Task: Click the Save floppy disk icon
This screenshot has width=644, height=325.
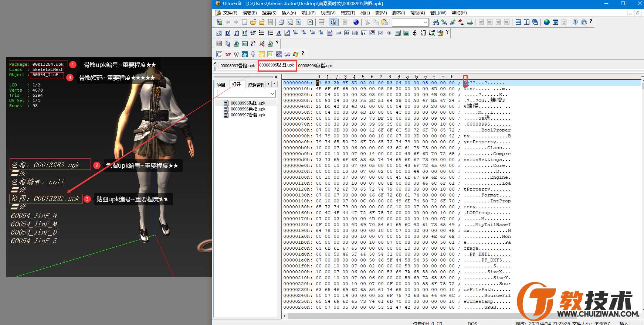Action: point(270,23)
